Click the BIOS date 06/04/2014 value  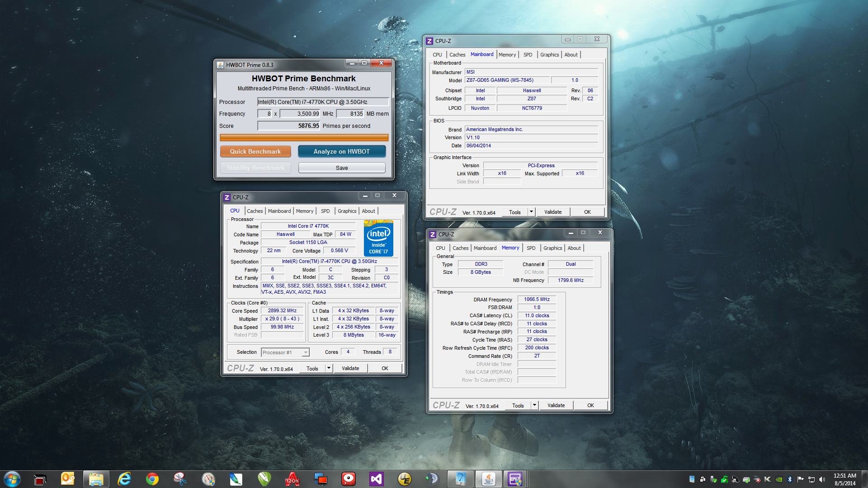tap(531, 145)
